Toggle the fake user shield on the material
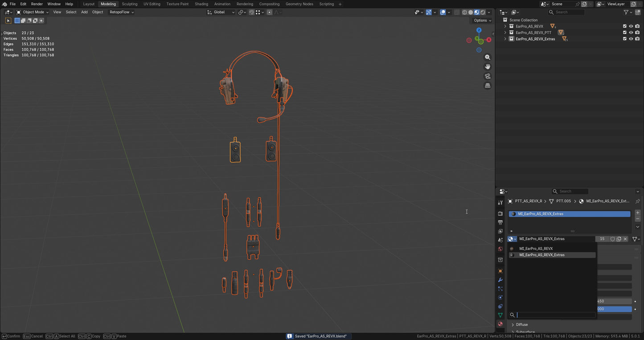The image size is (644, 340). pos(612,239)
